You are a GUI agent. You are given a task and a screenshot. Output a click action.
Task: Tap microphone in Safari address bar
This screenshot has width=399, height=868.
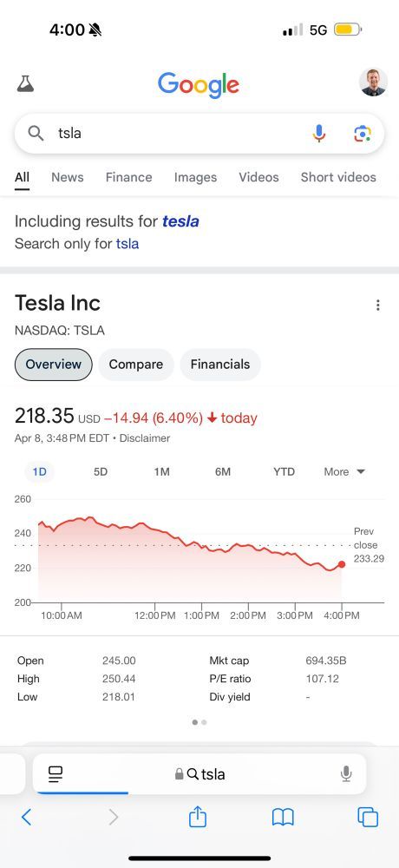[x=346, y=773]
